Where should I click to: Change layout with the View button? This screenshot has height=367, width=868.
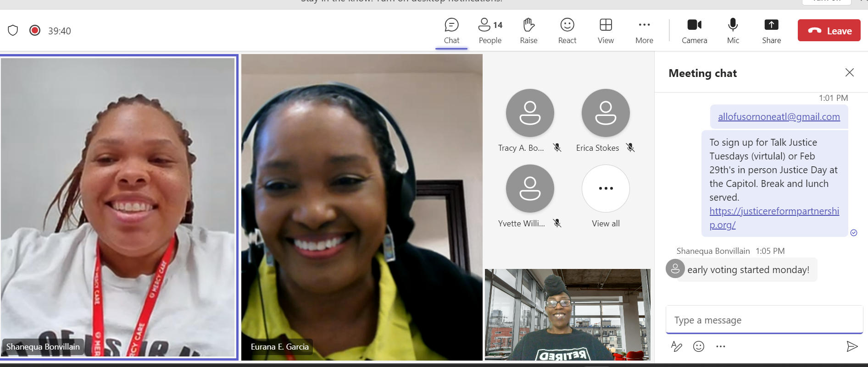pyautogui.click(x=606, y=31)
